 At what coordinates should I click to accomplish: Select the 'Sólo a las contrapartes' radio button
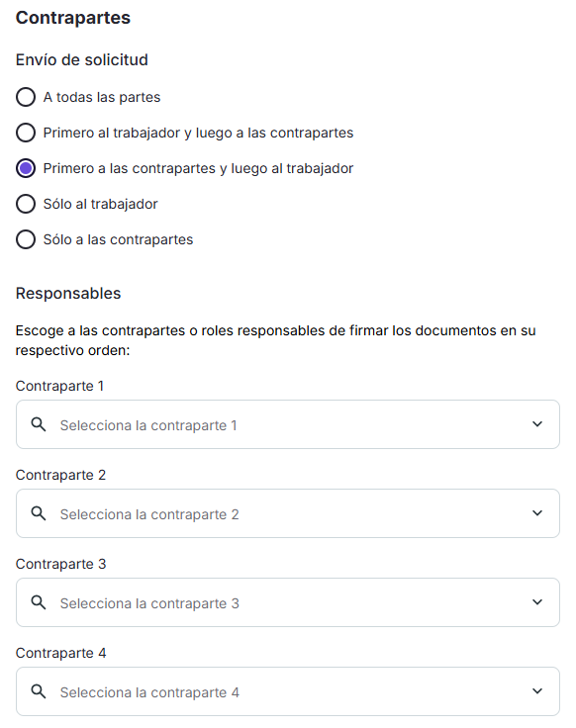point(26,239)
